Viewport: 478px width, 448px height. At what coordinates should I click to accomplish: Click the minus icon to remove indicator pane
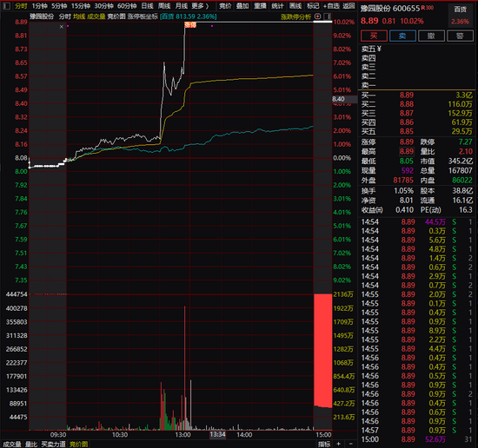(x=350, y=444)
